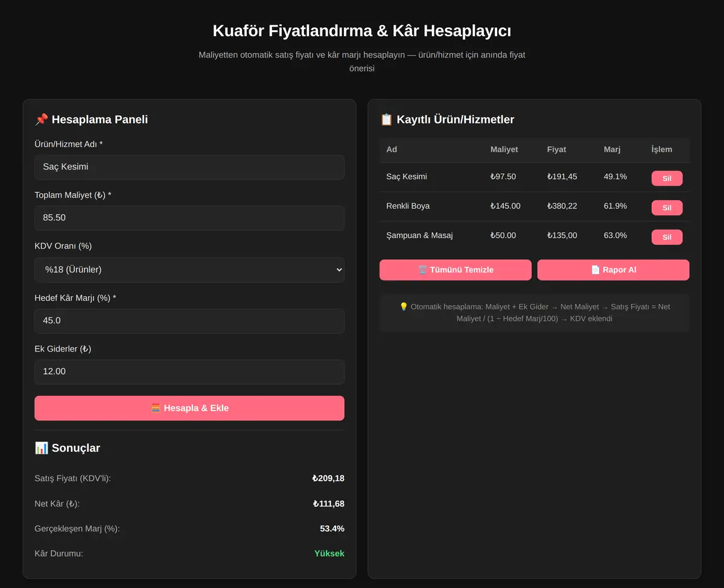Select the Ek Giderler input field
The width and height of the screenshot is (724, 588).
(x=189, y=371)
